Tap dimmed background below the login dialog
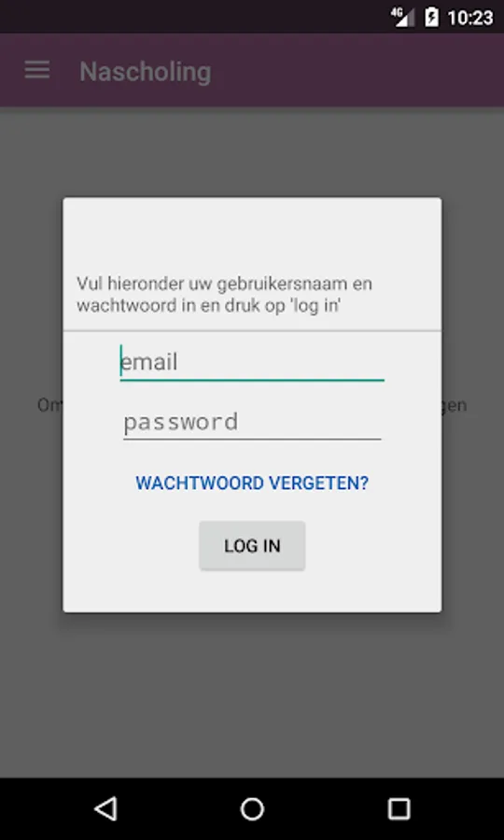Viewport: 504px width, 840px height. click(x=252, y=696)
